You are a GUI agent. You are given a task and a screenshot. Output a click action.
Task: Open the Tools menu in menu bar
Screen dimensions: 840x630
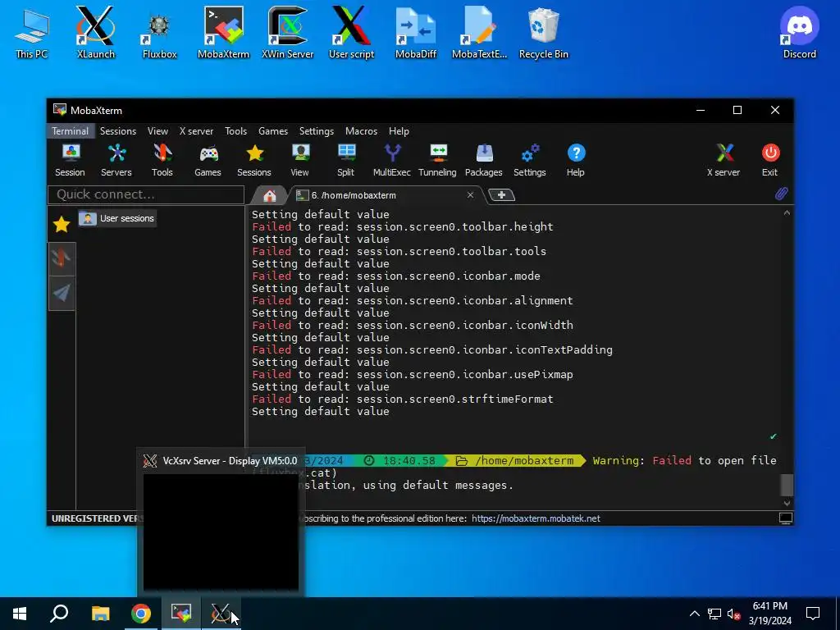pos(235,130)
